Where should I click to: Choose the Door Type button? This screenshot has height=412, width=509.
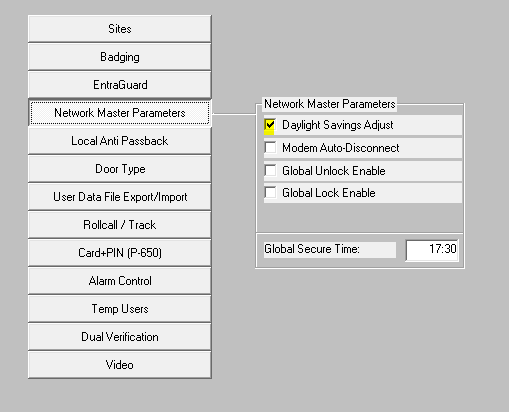(120, 169)
